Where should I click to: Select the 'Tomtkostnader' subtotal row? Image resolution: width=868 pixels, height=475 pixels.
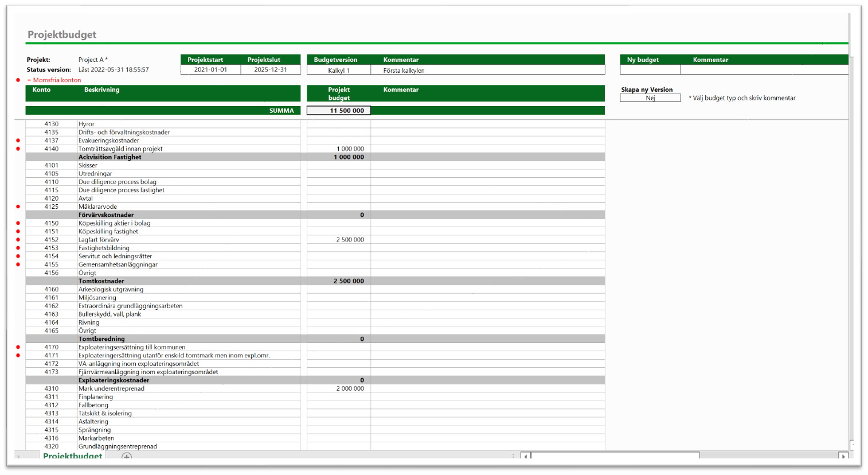click(x=315, y=281)
